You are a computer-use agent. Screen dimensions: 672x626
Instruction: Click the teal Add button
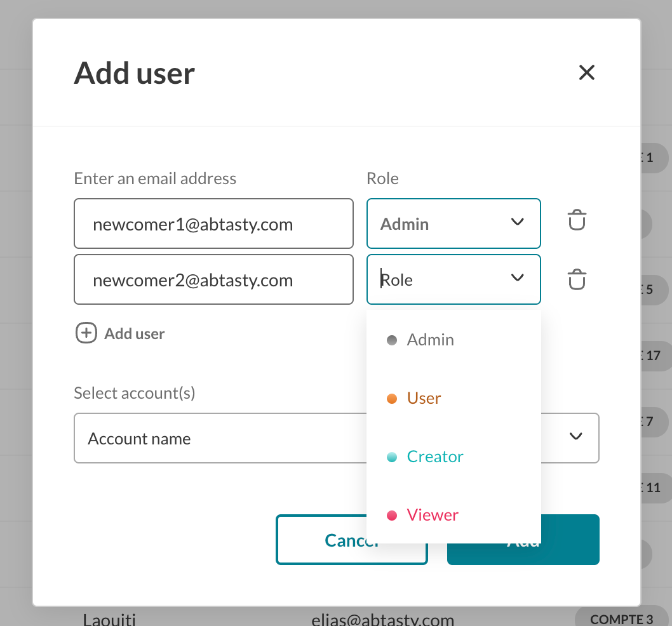click(x=570, y=540)
